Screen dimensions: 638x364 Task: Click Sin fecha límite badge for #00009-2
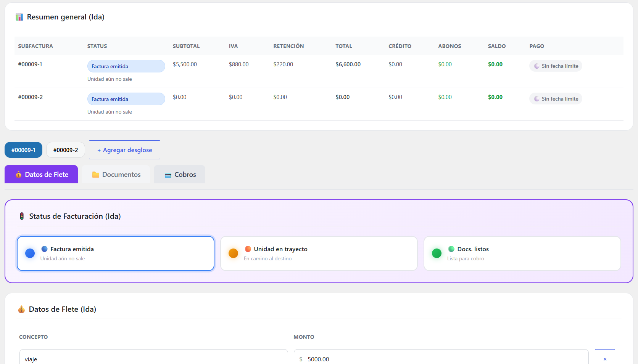pyautogui.click(x=556, y=99)
